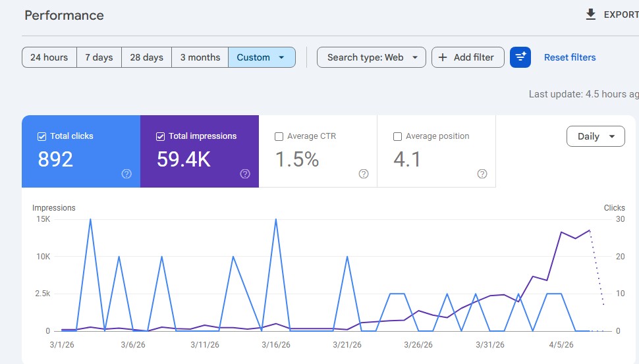Open help icon on Average CTR card
The image size is (639, 364).
pos(364,174)
